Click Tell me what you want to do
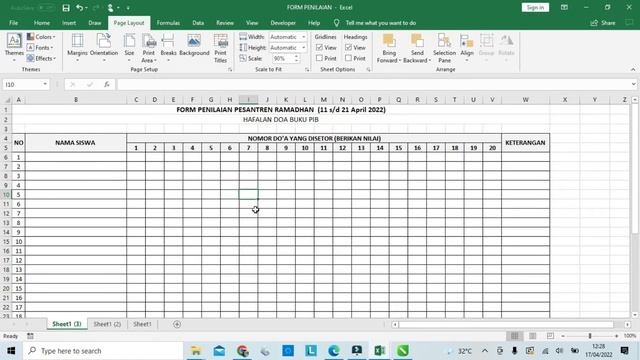This screenshot has width=640, height=360. tap(380, 23)
